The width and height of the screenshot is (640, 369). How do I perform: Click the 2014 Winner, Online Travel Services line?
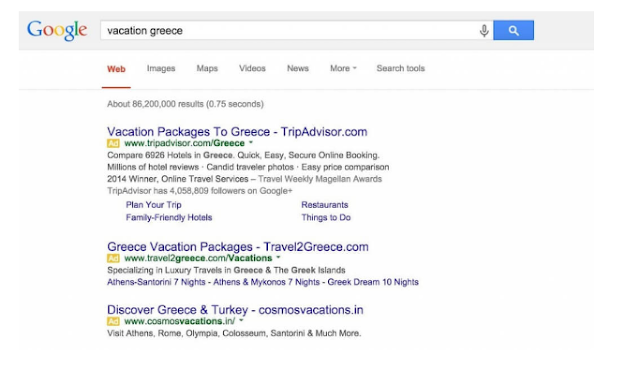point(244,179)
